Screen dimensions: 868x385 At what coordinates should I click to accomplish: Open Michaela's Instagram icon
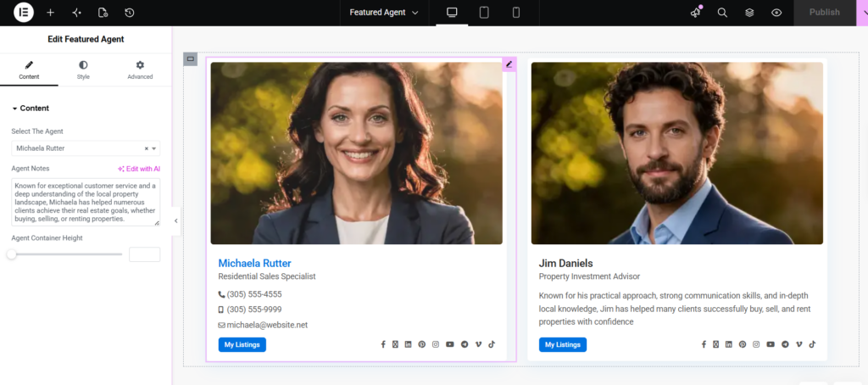(x=436, y=344)
